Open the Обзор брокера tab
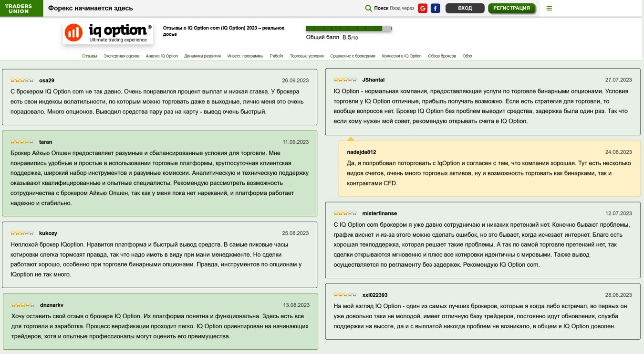 pos(442,56)
